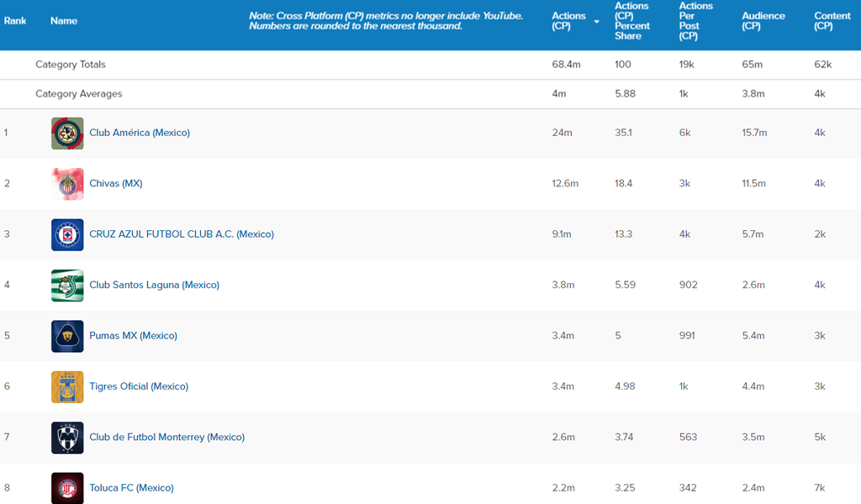
Task: Click Club América's 35.1 percent share
Action: pyautogui.click(x=623, y=133)
